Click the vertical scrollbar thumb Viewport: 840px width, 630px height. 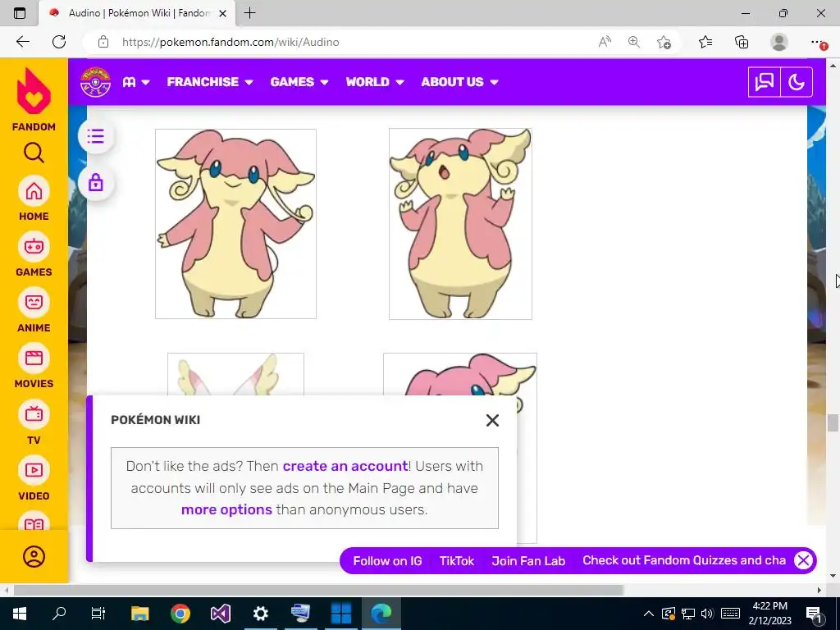(833, 422)
